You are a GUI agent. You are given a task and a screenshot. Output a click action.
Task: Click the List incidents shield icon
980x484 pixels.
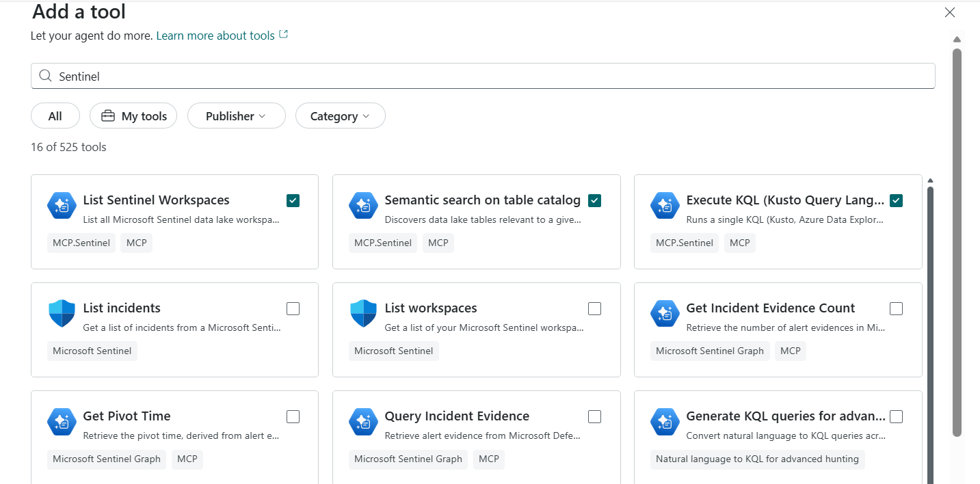tap(62, 313)
